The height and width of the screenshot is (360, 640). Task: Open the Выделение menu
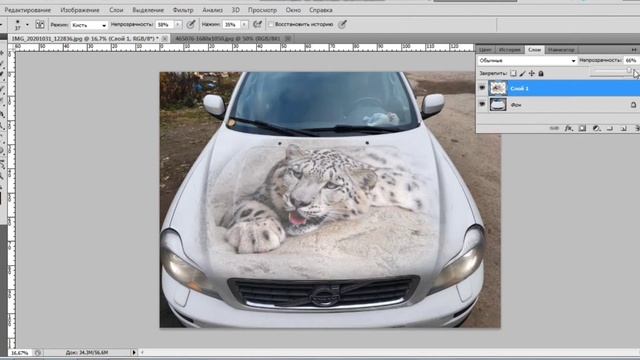(x=148, y=10)
